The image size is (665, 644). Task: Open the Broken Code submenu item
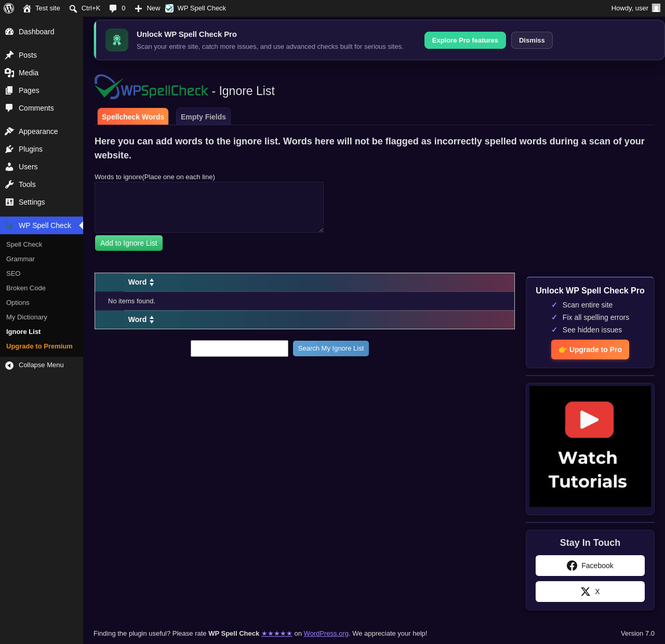point(26,288)
